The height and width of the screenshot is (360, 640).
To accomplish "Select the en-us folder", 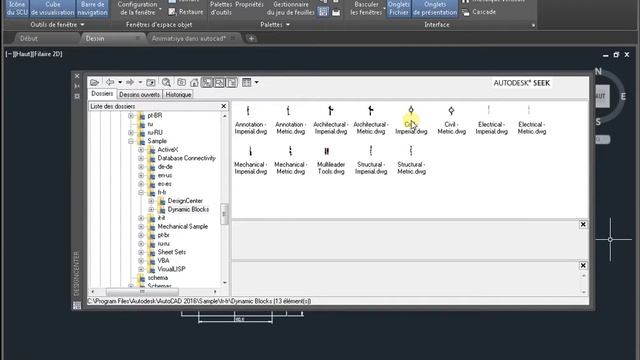I will [x=164, y=176].
